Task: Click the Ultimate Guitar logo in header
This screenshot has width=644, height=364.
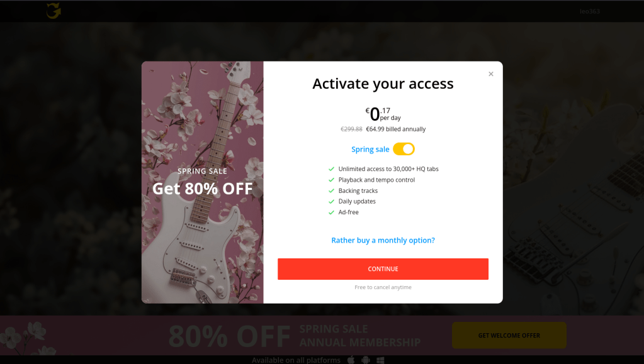Action: (x=54, y=11)
